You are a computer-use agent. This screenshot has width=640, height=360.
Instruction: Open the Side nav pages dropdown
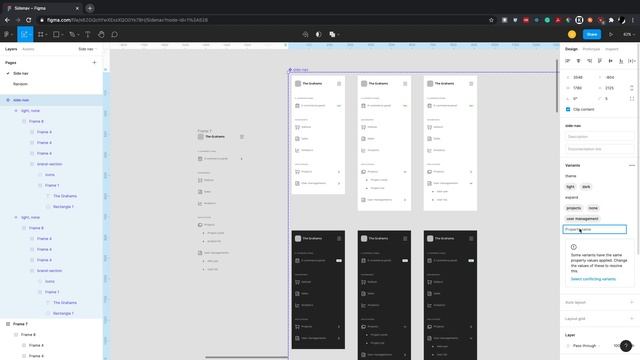pos(87,49)
